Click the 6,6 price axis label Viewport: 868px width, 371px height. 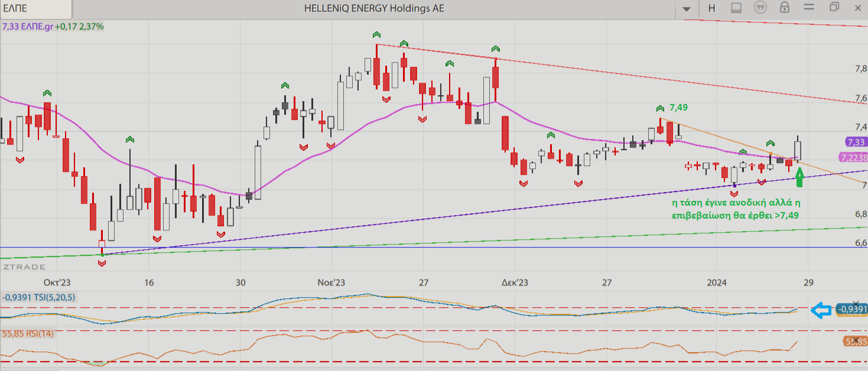coord(861,243)
